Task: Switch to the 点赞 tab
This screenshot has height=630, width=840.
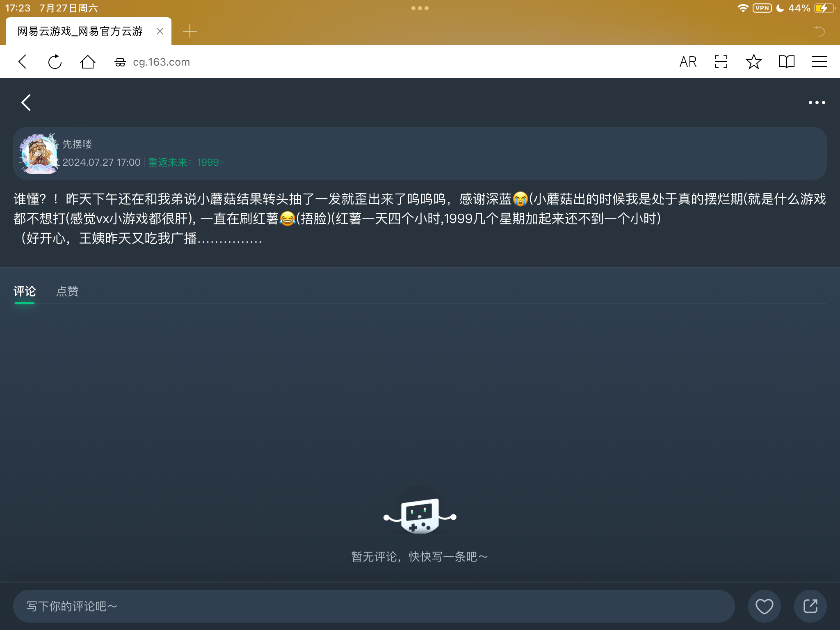Action: click(x=67, y=291)
